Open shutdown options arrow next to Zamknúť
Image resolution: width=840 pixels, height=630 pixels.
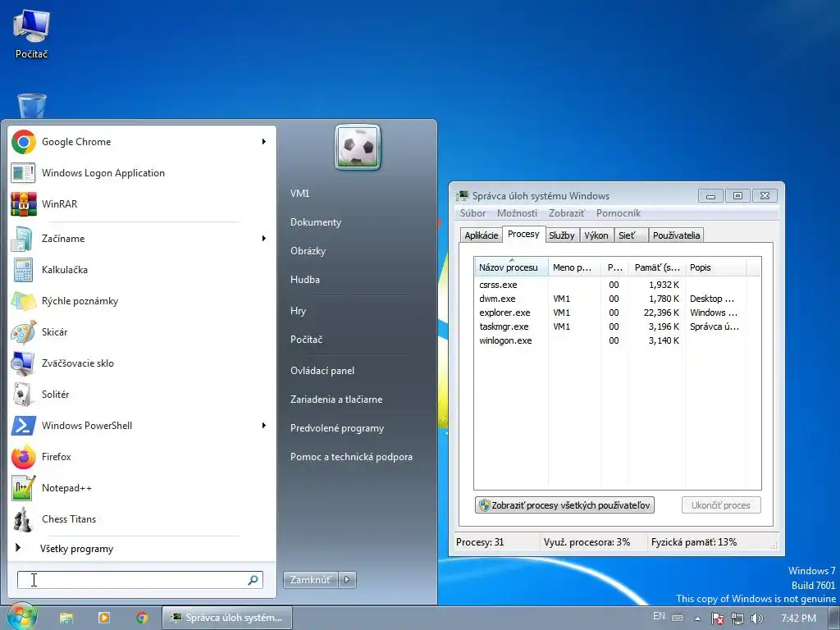click(347, 580)
